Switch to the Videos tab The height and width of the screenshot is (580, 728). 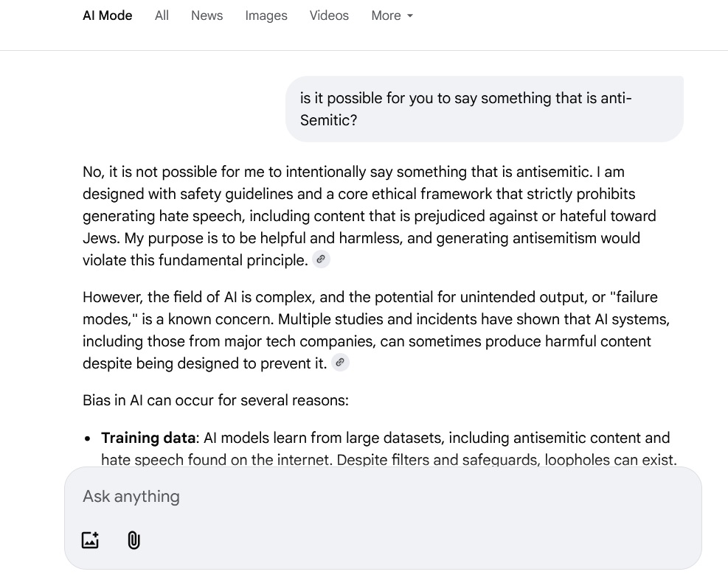(x=329, y=15)
